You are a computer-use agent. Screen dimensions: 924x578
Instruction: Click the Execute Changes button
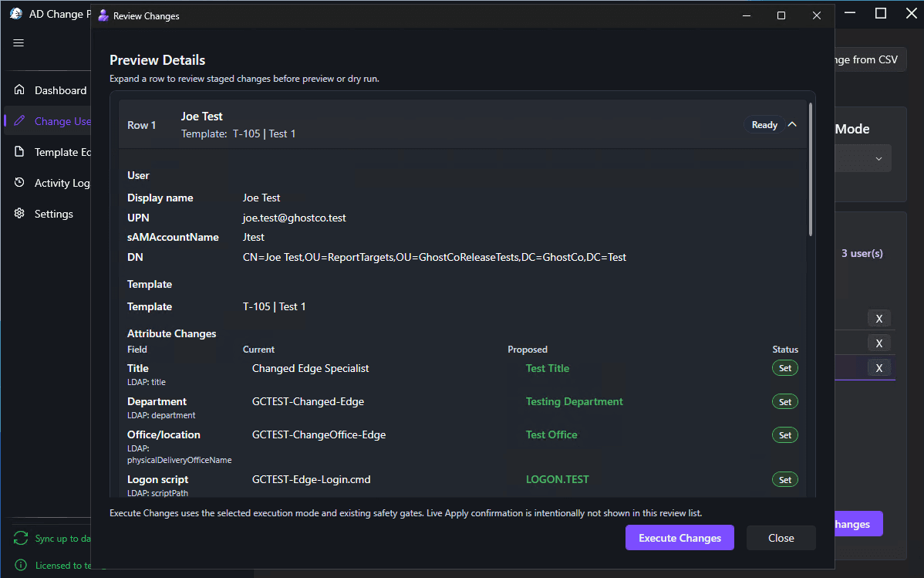pyautogui.click(x=680, y=537)
